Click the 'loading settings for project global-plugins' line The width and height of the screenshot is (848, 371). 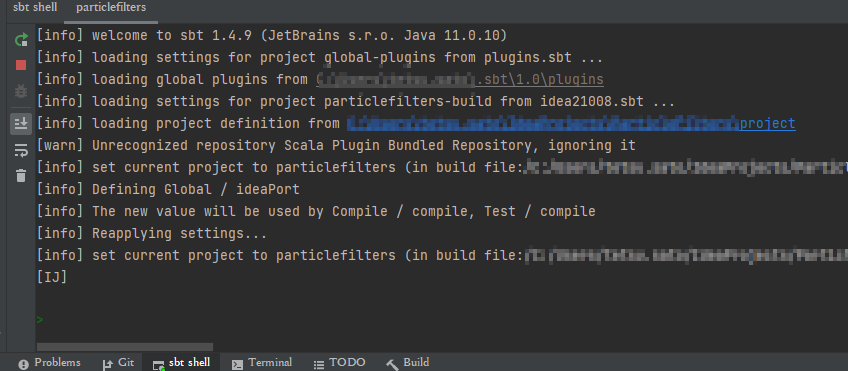point(320,57)
